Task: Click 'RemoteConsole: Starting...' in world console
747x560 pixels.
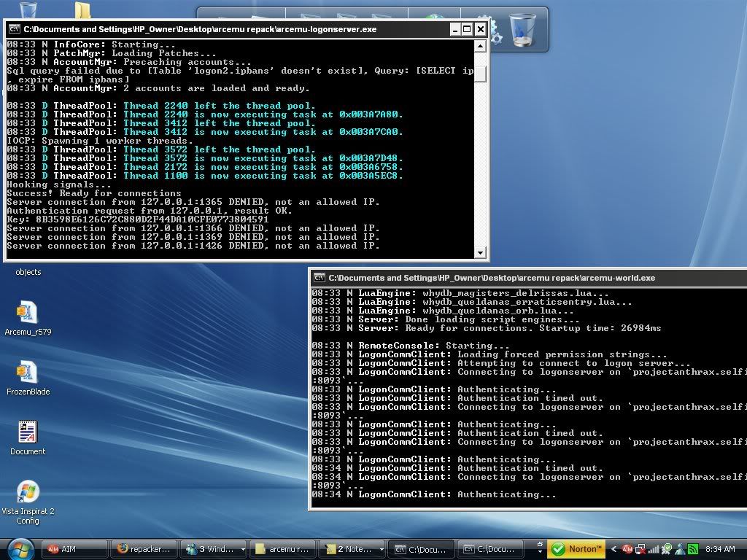Action: pyautogui.click(x=411, y=346)
